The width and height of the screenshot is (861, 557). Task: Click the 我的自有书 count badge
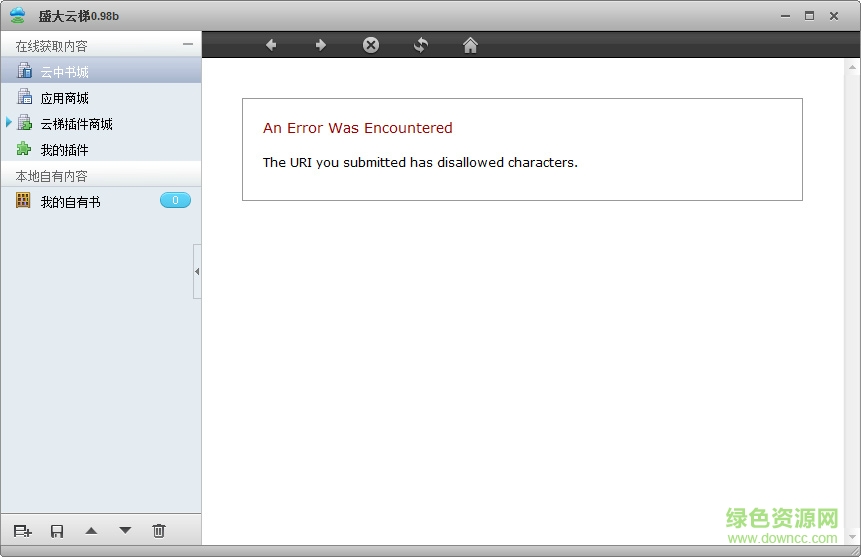tap(175, 201)
